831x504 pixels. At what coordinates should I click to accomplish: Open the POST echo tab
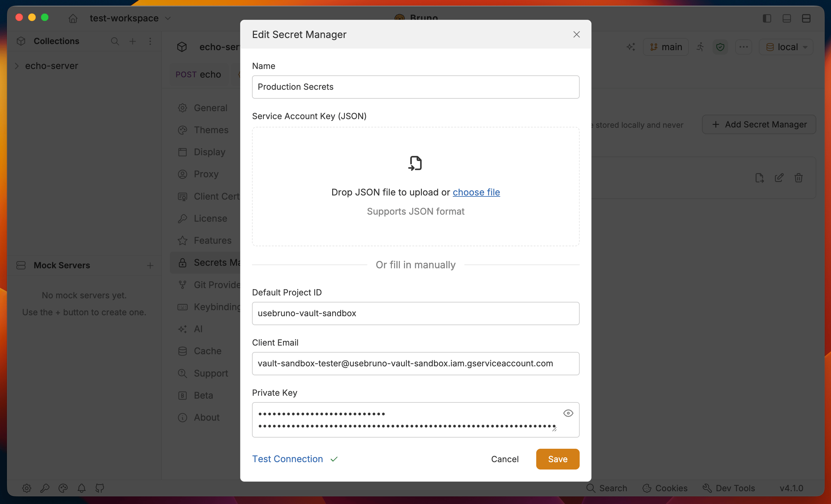click(x=198, y=74)
